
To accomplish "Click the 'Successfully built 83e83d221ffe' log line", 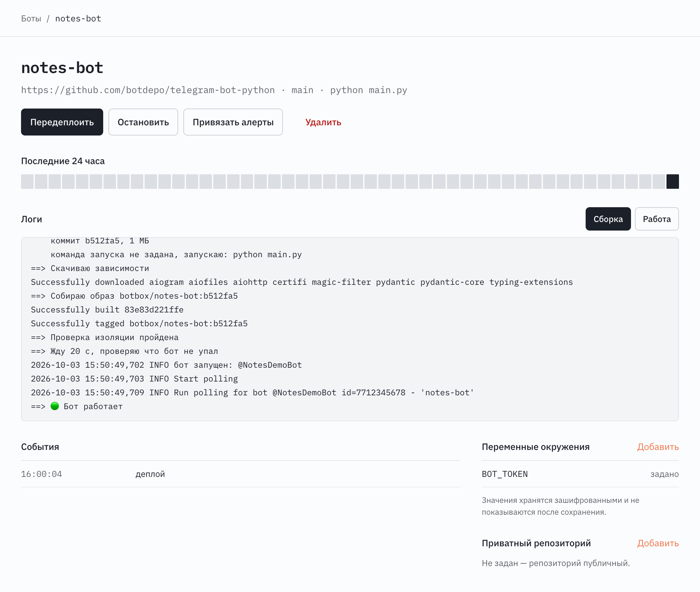I will [x=107, y=310].
